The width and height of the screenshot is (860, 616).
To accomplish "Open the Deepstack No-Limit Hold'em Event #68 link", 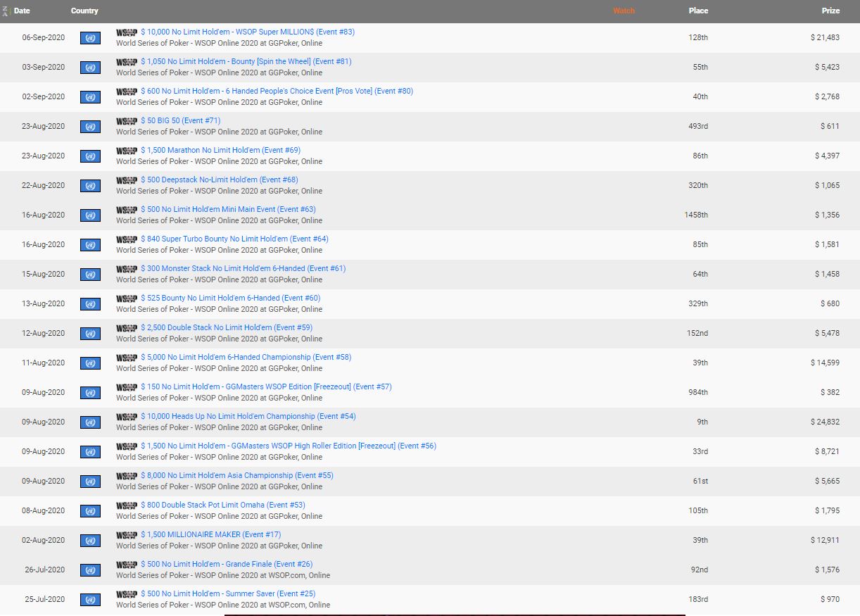I will tap(220, 180).
